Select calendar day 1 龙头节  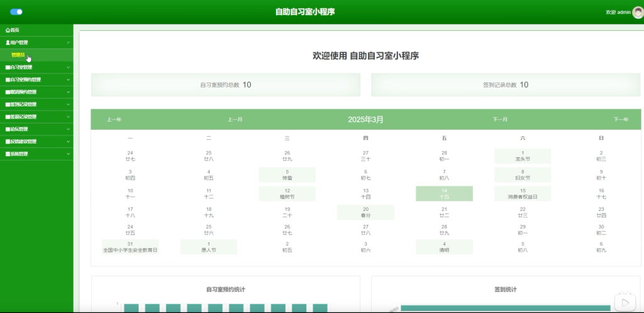pos(523,156)
